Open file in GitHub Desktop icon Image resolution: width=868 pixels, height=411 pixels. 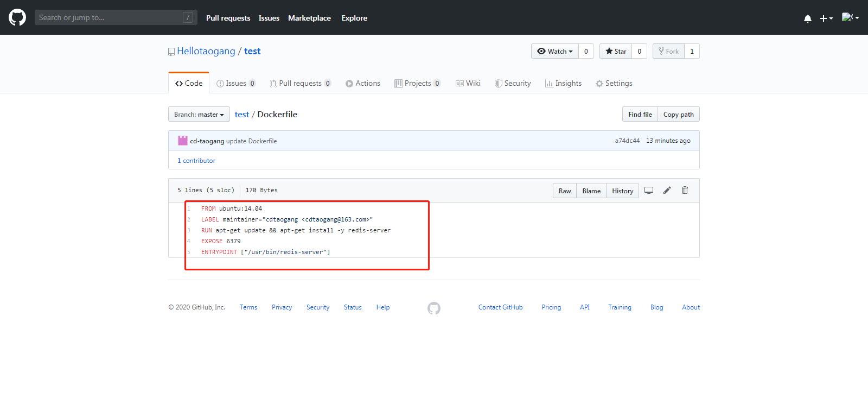point(649,190)
